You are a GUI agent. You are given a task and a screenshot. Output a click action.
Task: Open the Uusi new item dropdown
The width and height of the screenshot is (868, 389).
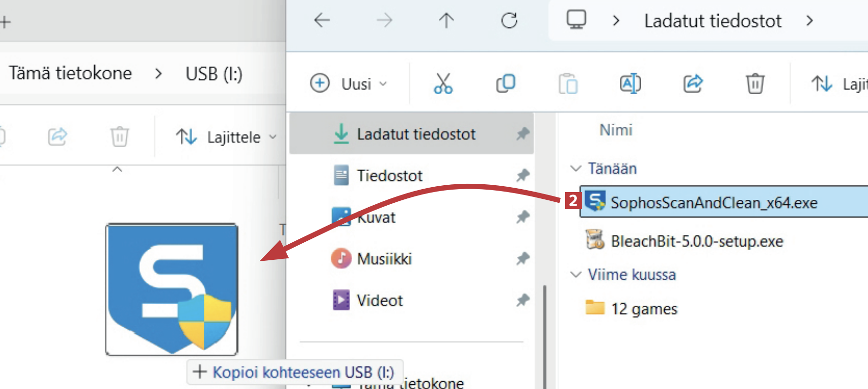(x=349, y=84)
